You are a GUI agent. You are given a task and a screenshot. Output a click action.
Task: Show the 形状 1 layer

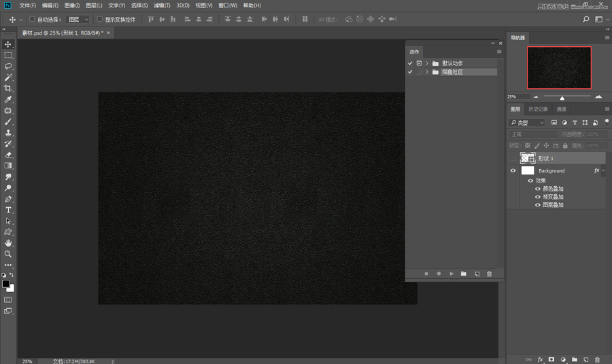click(x=513, y=158)
